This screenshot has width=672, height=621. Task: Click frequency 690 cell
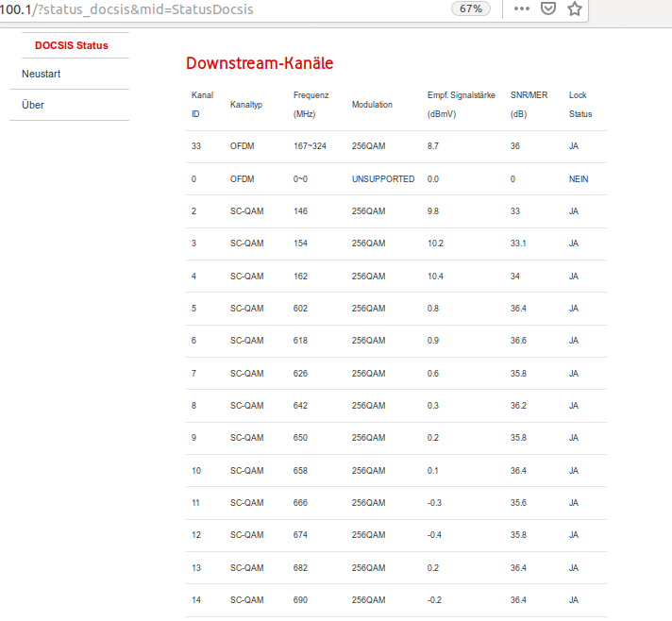300,600
